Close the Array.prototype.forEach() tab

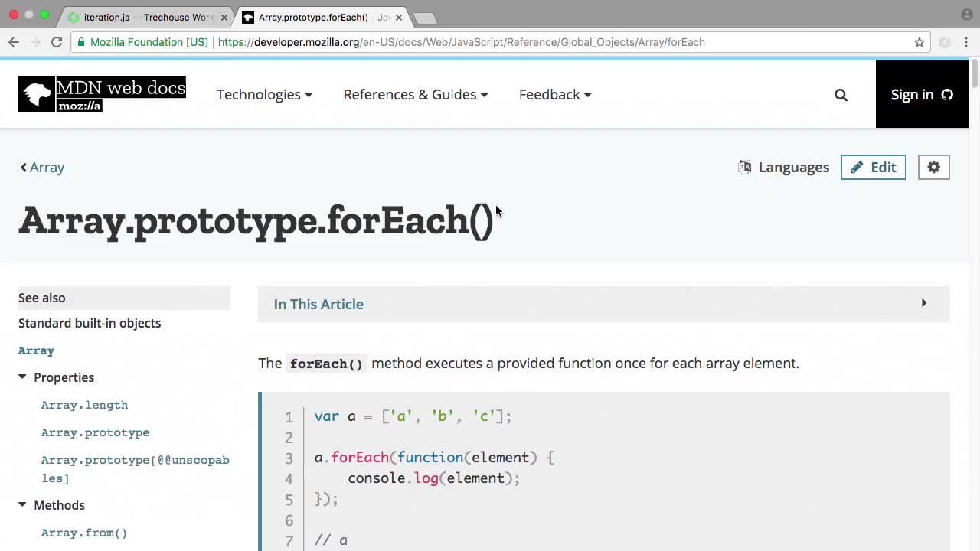tap(398, 17)
